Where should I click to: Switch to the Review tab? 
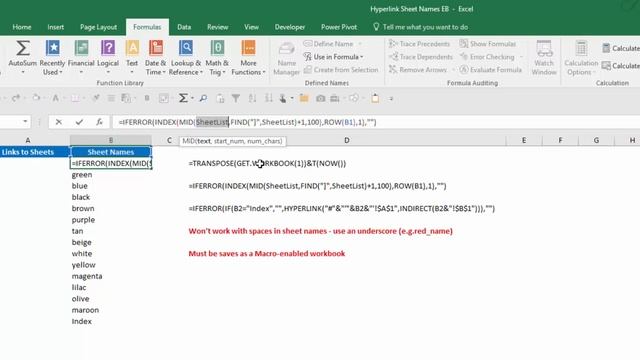pyautogui.click(x=218, y=27)
